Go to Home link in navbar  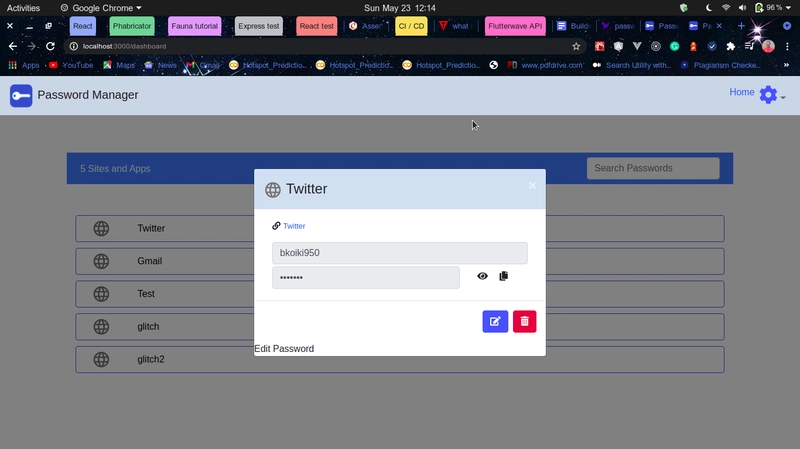(741, 92)
